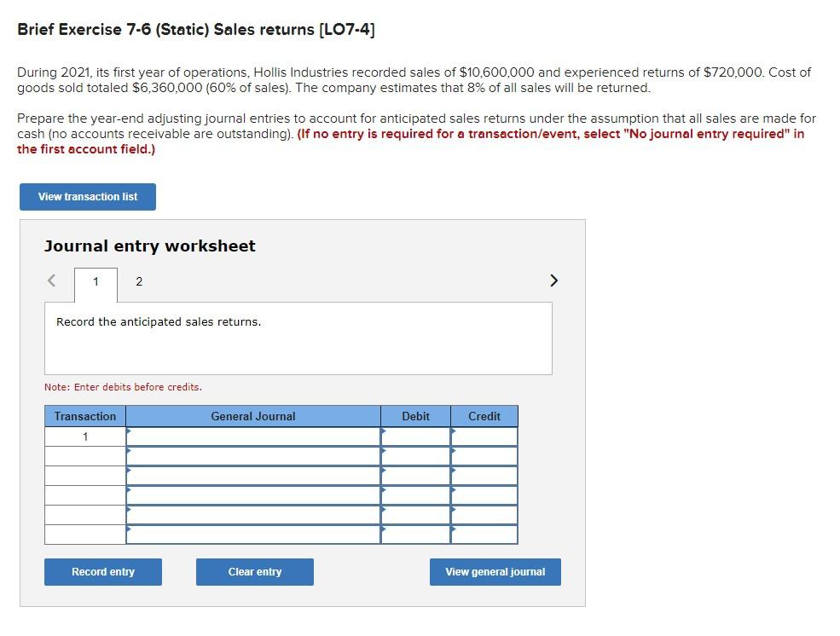Image resolution: width=840 pixels, height=636 pixels.
Task: Click the Transaction cell showing 1
Action: 84,436
